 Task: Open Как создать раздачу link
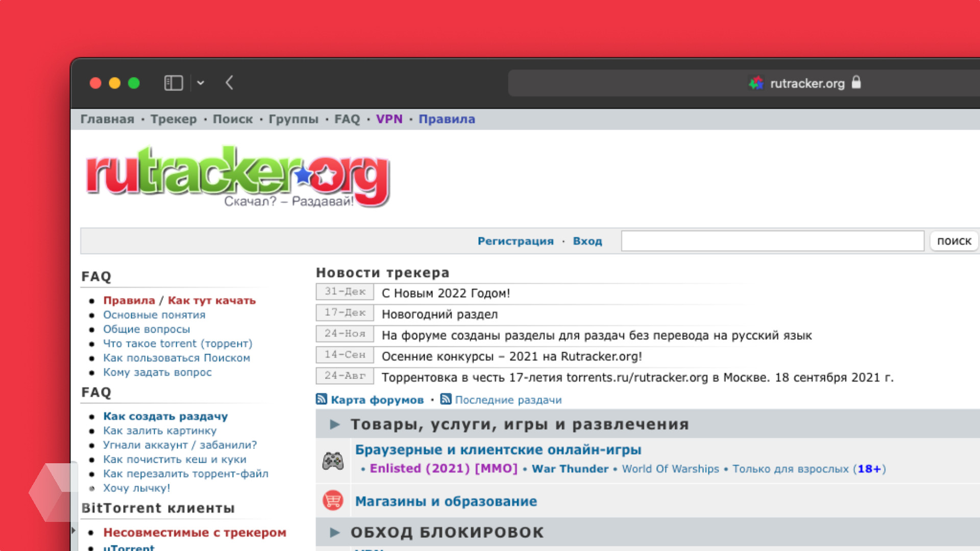click(165, 416)
